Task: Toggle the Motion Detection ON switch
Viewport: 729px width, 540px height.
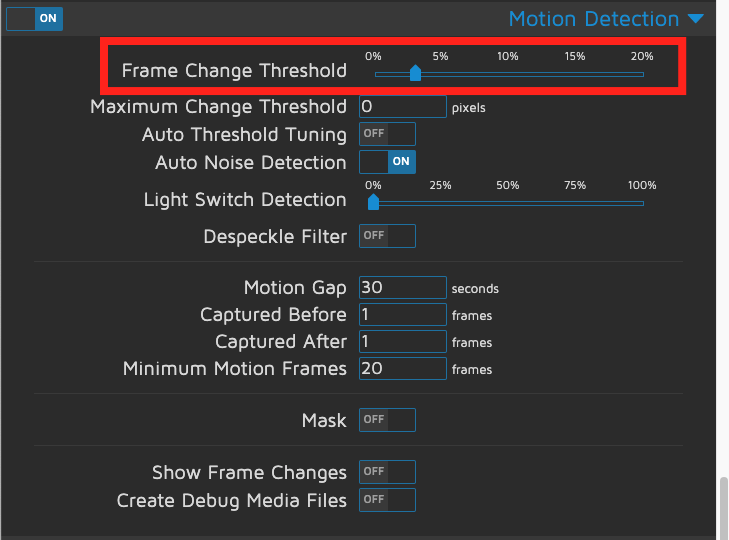Action: coord(34,18)
